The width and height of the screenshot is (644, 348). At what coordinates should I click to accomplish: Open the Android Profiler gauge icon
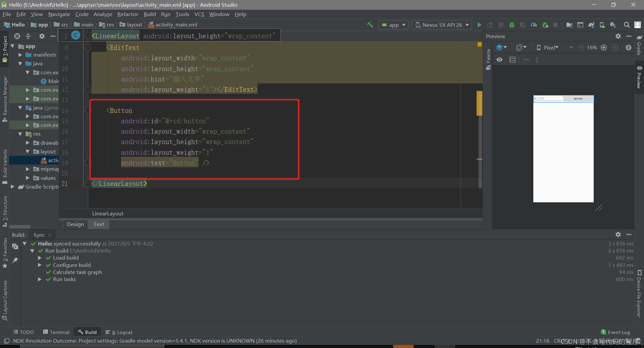pos(534,25)
